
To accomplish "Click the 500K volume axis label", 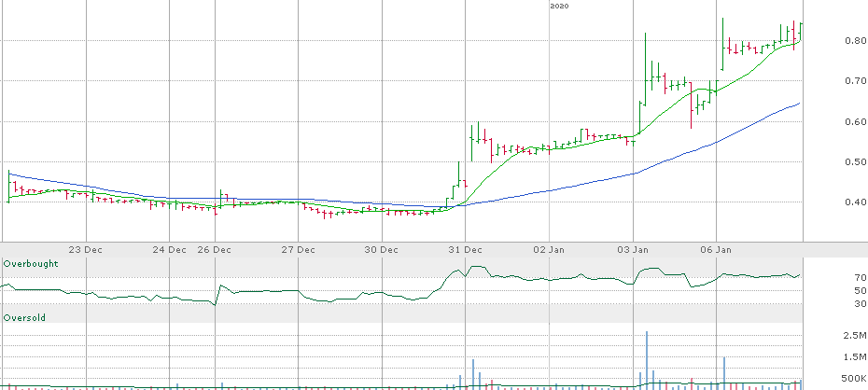I will click(853, 379).
